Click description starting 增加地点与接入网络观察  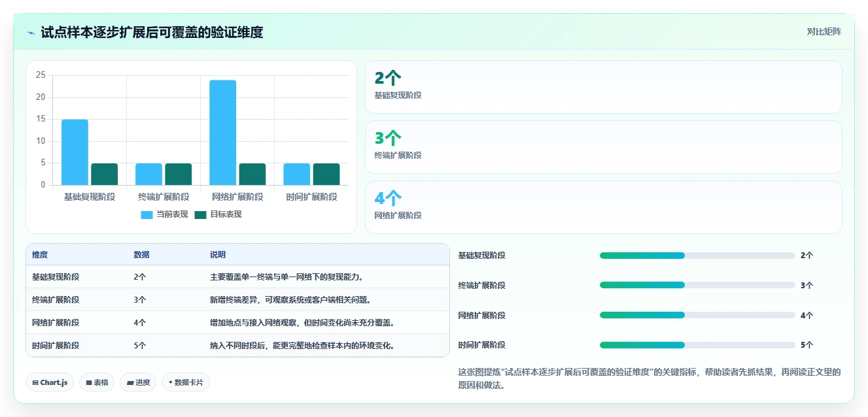coord(302,323)
